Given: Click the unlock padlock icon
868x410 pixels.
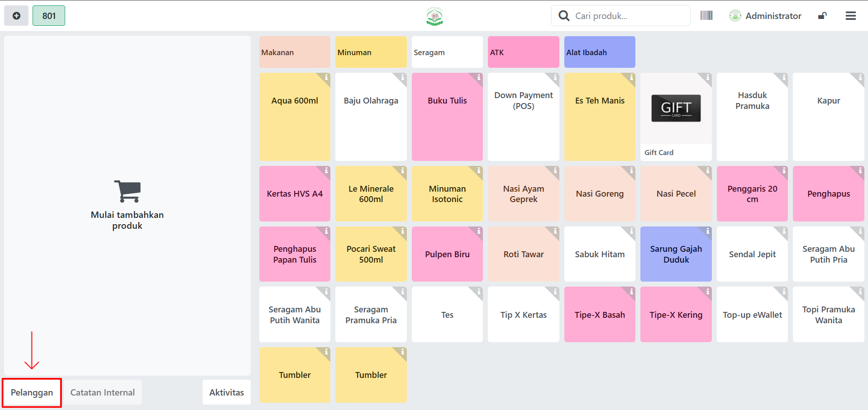Looking at the screenshot, I should click(822, 16).
